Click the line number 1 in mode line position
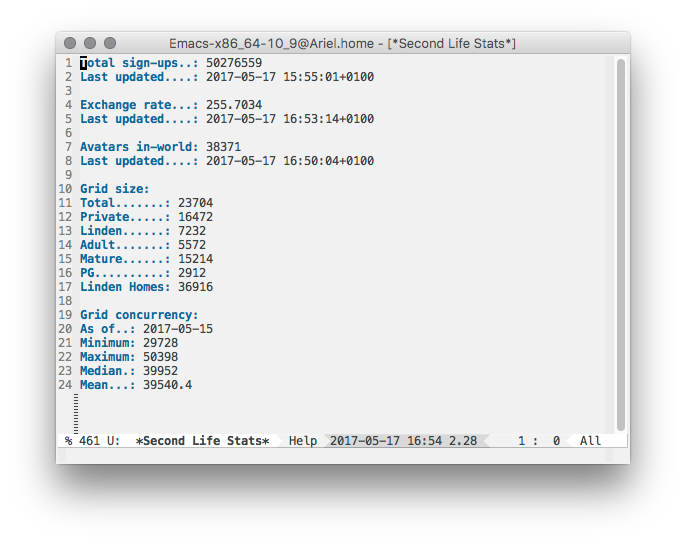Image resolution: width=686 pixels, height=544 pixels. pos(522,441)
